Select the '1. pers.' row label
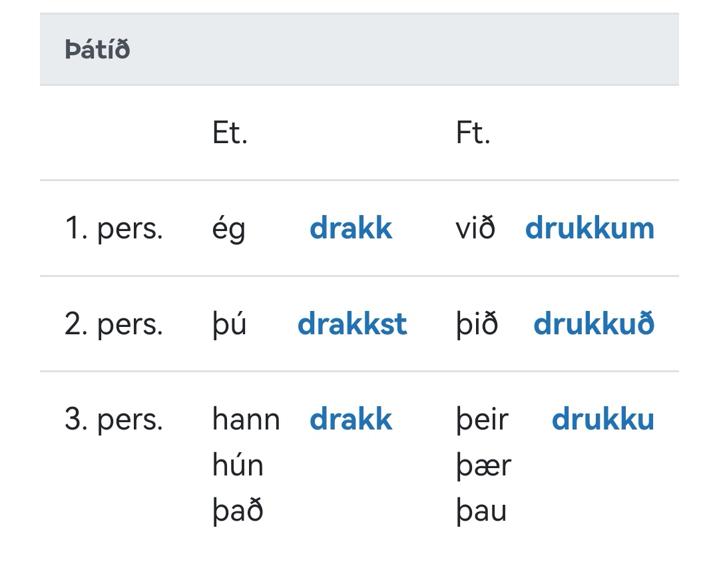719x588 pixels. coord(114,228)
